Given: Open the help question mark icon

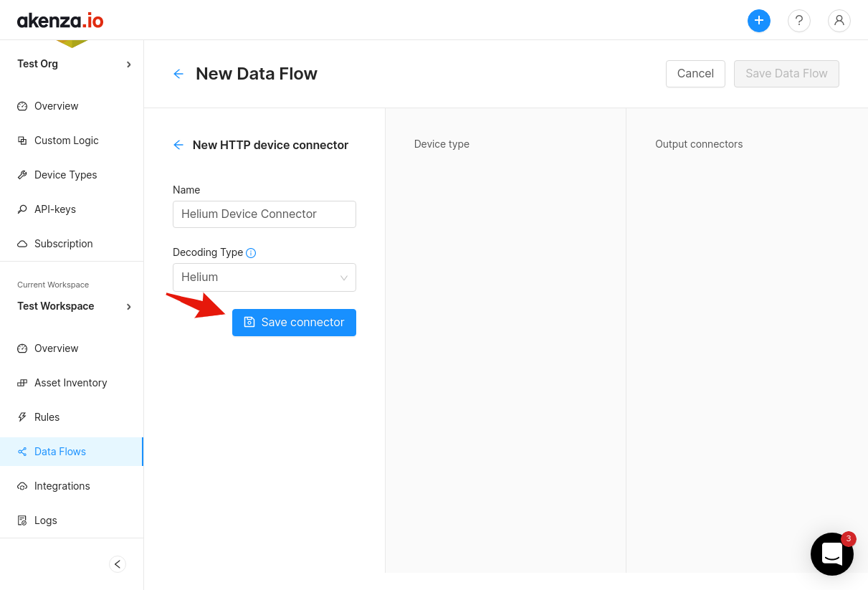Looking at the screenshot, I should tap(798, 21).
